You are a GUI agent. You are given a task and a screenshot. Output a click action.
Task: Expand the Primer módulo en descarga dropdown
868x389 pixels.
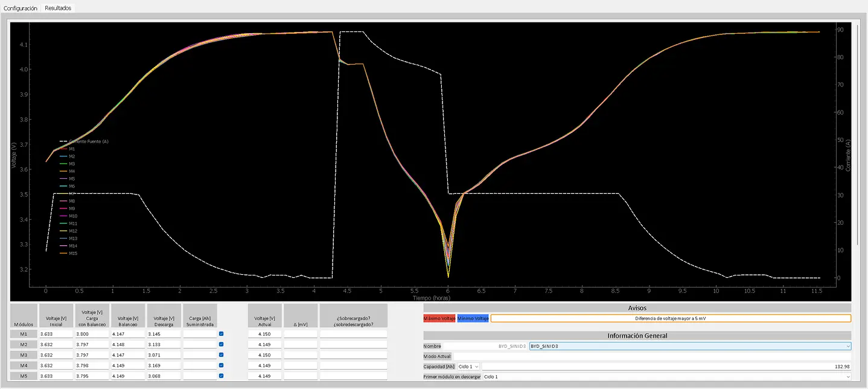pos(666,376)
